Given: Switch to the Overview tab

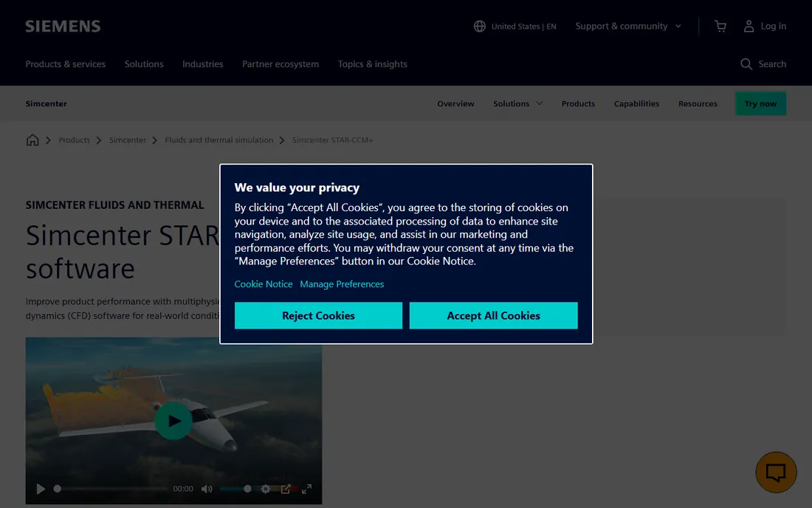Looking at the screenshot, I should point(455,103).
